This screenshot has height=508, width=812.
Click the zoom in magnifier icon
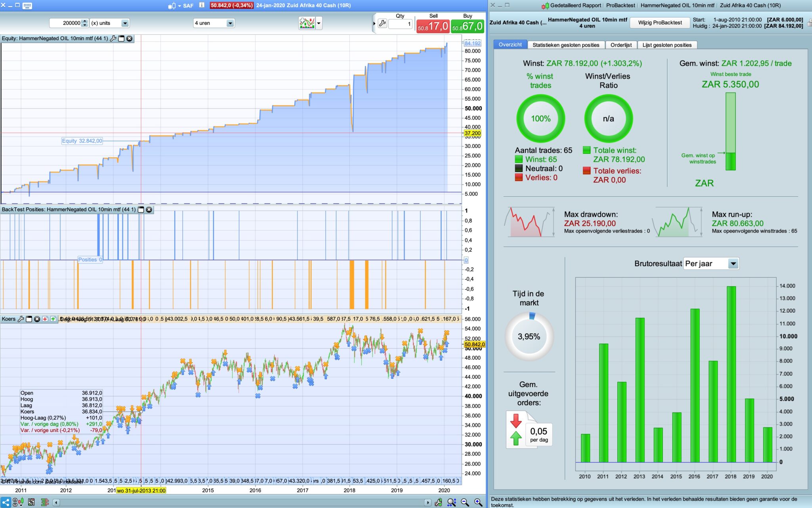click(478, 502)
